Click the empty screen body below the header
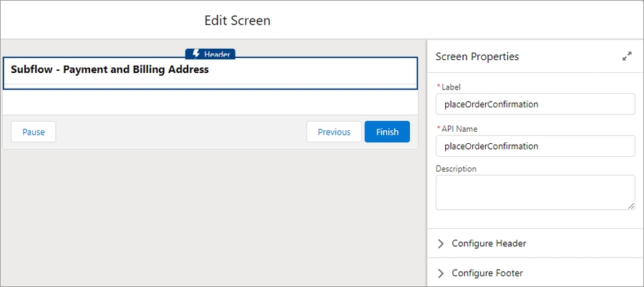The width and height of the screenshot is (644, 287). tap(210, 102)
